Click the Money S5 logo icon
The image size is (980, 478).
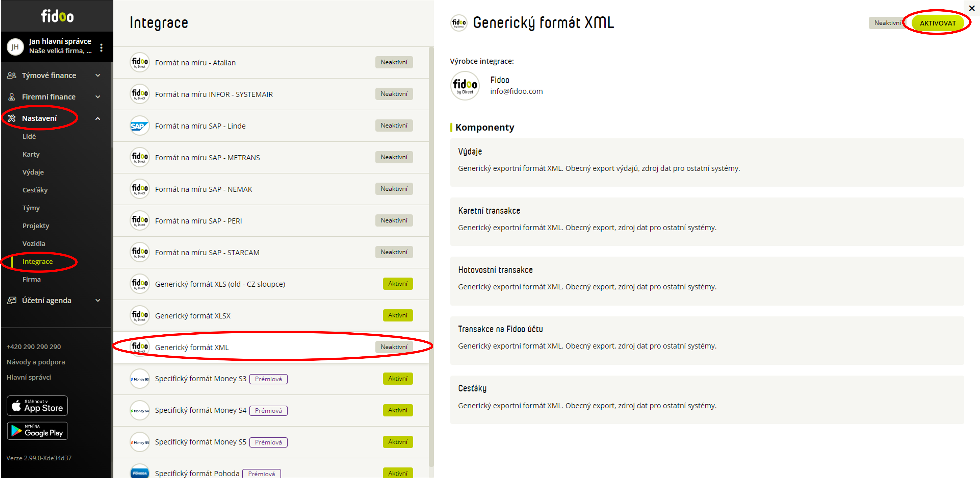[x=140, y=442]
